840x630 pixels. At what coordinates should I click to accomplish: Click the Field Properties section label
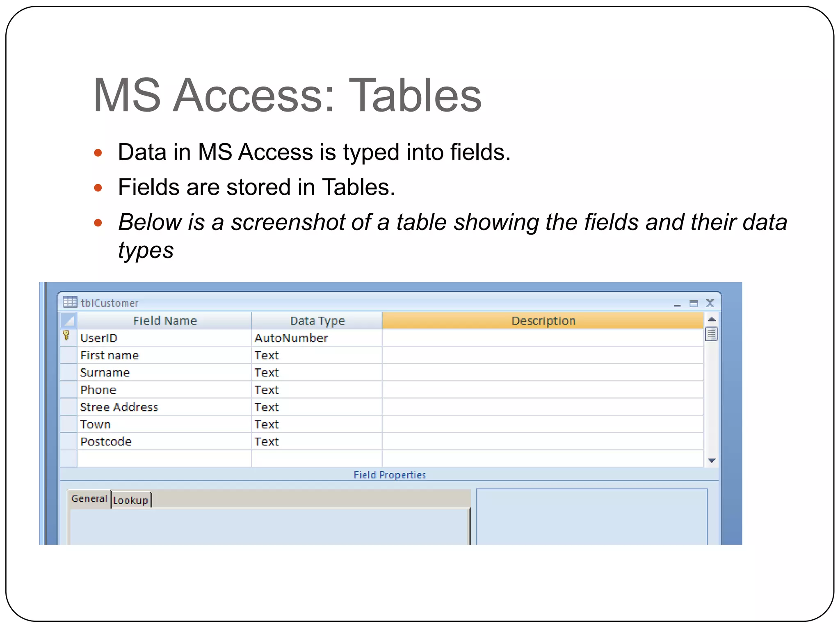[390, 475]
